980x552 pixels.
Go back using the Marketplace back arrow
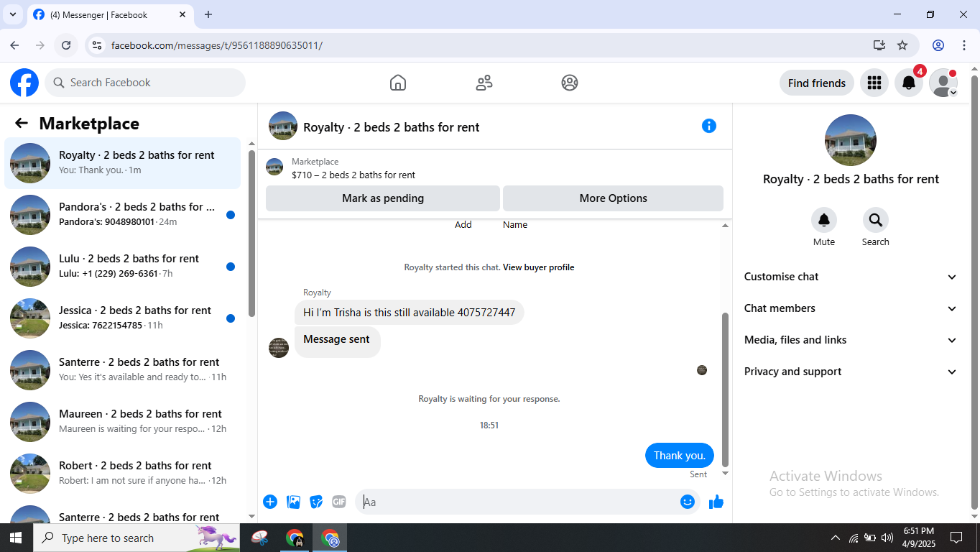point(22,124)
